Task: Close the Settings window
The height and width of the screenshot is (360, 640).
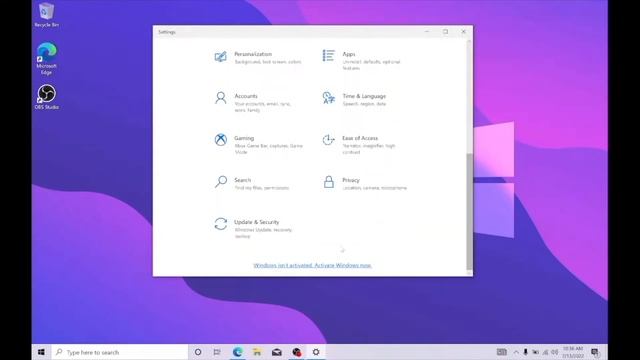Action: pyautogui.click(x=464, y=31)
